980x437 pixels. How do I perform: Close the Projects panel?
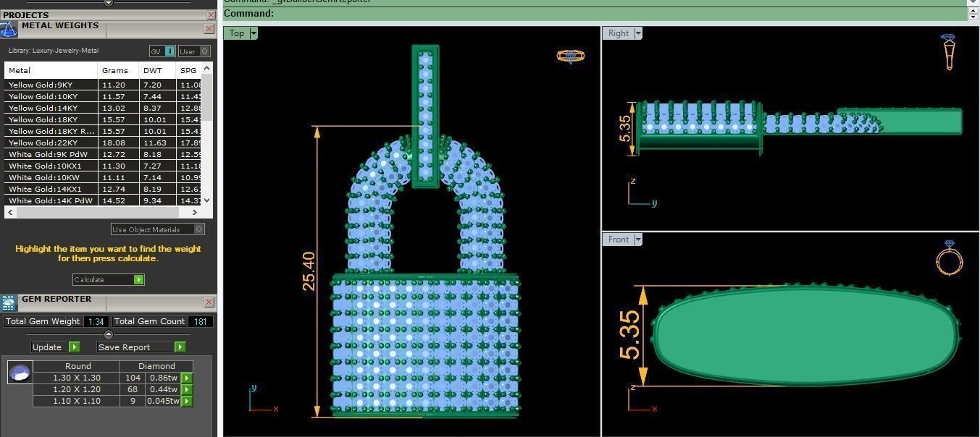pos(211,14)
